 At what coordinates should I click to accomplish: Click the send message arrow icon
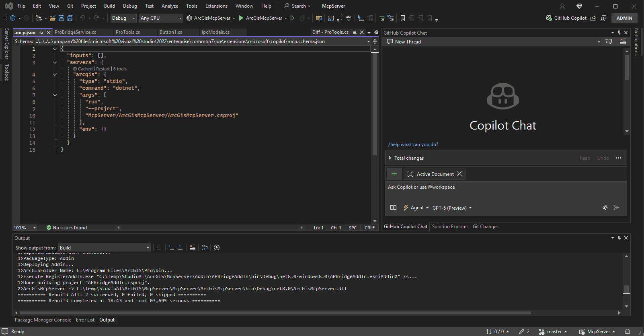[x=616, y=208]
